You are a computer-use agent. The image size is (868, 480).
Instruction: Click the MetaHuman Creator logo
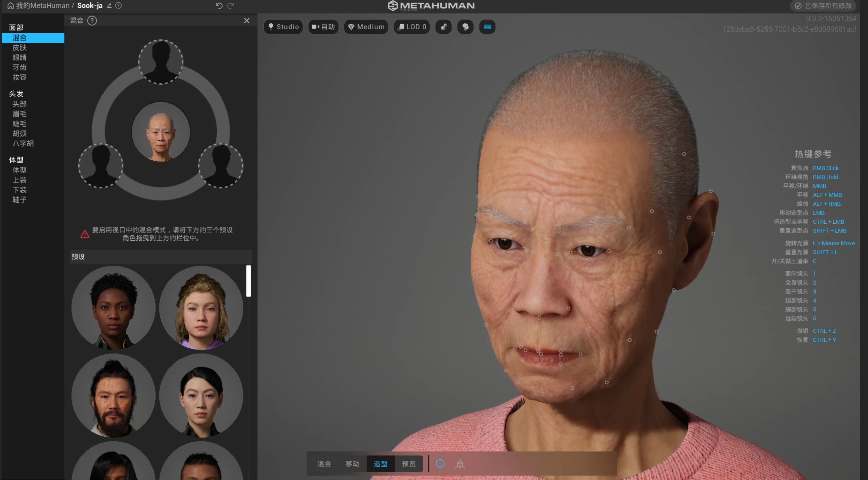coord(431,6)
